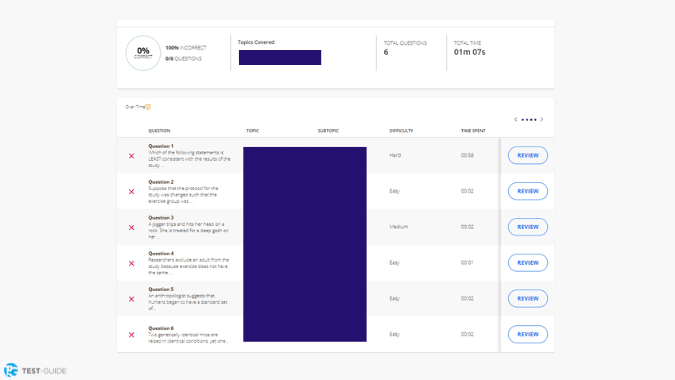Click the Over Time clock icon
The width and height of the screenshot is (675, 380).
[x=148, y=107]
